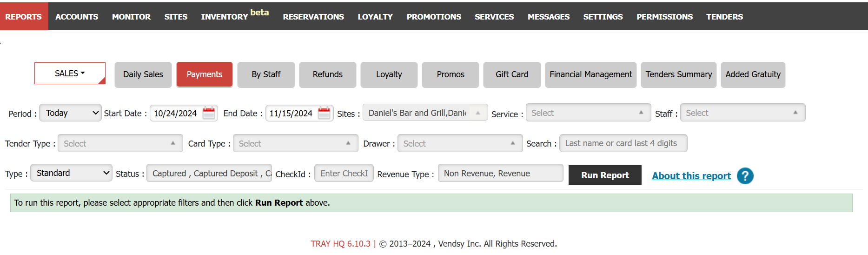Click the Run Report button
Image resolution: width=868 pixels, height=255 pixels.
604,175
